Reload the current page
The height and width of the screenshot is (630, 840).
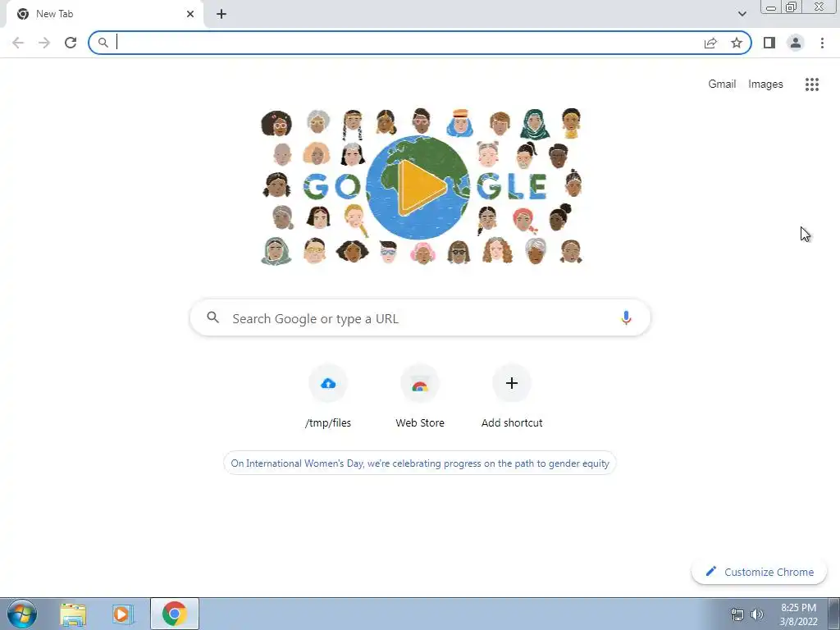coord(71,43)
